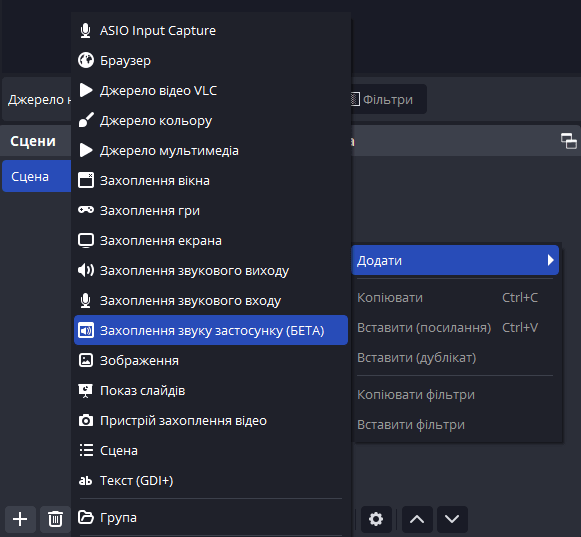Move source up with the chevron button

tap(417, 519)
